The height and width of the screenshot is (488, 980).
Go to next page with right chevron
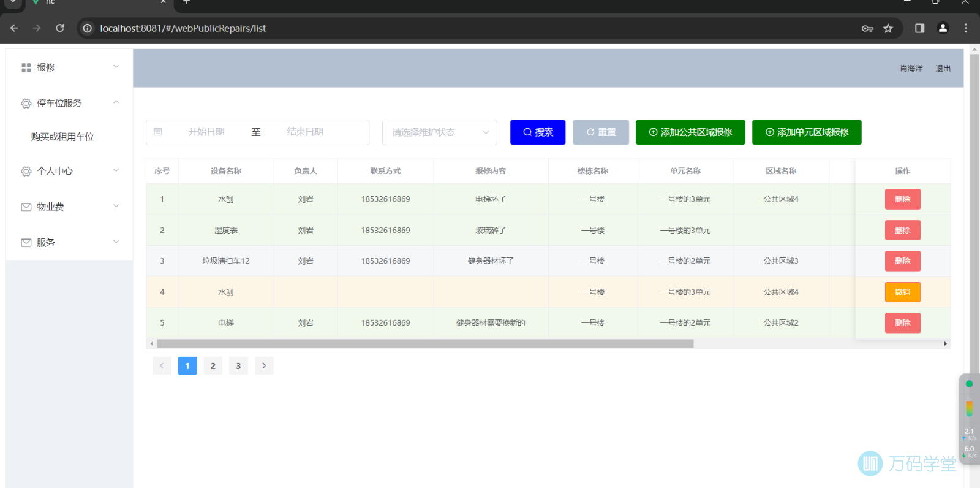(264, 366)
